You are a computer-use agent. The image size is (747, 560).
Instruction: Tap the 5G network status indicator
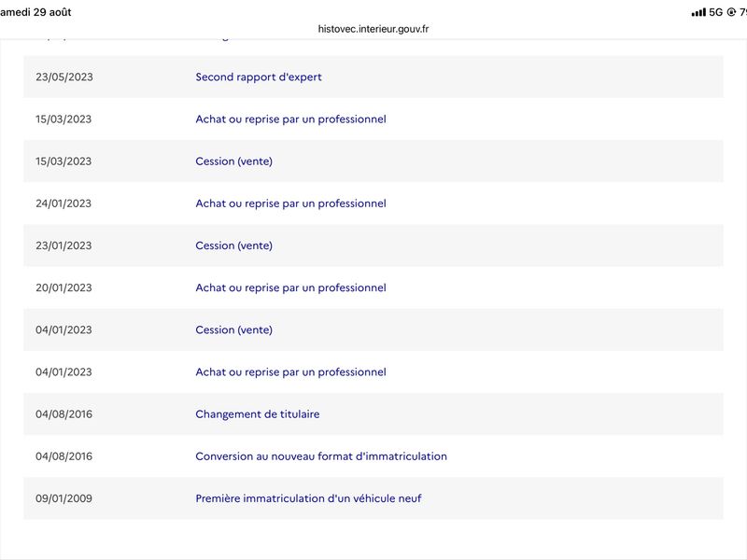pyautogui.click(x=715, y=12)
